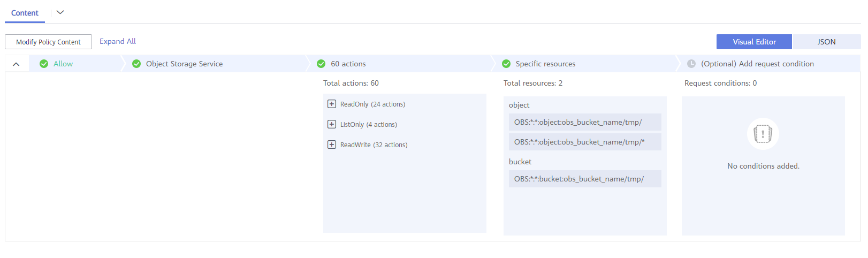Click Modify Policy Content button
868x258 pixels.
tap(48, 42)
